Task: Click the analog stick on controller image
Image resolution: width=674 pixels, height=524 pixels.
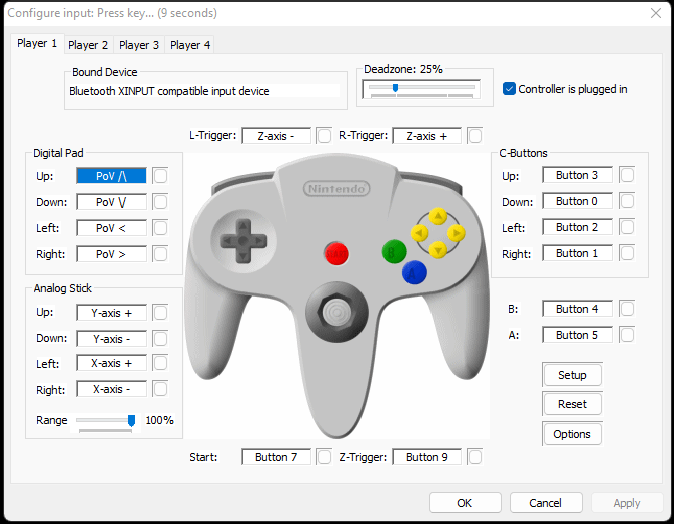Action: point(337,312)
